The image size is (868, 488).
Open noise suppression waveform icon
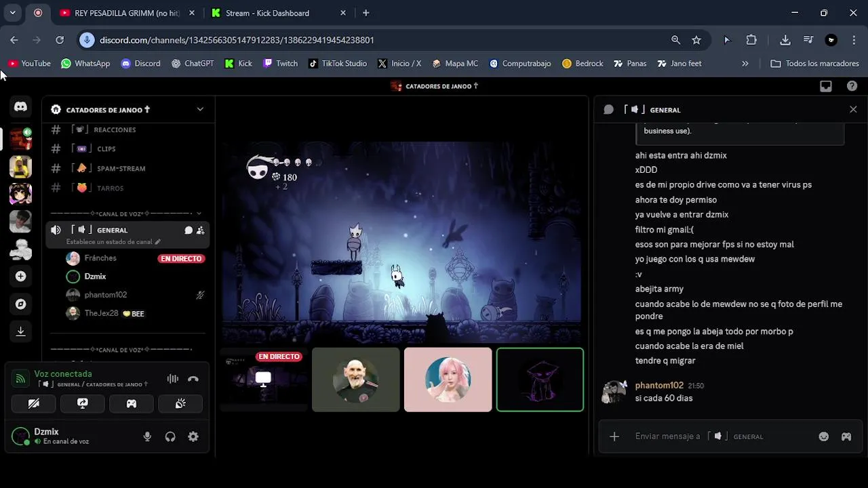click(x=173, y=379)
